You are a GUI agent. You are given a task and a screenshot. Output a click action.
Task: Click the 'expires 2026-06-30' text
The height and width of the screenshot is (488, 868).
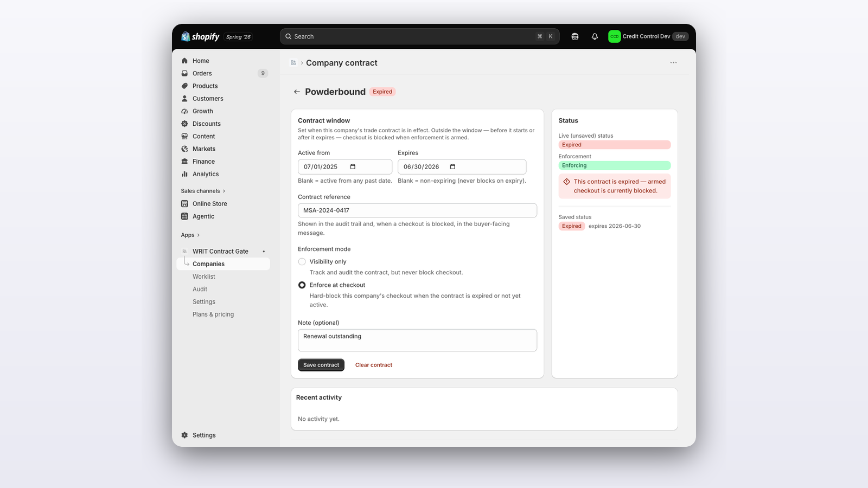click(x=615, y=226)
